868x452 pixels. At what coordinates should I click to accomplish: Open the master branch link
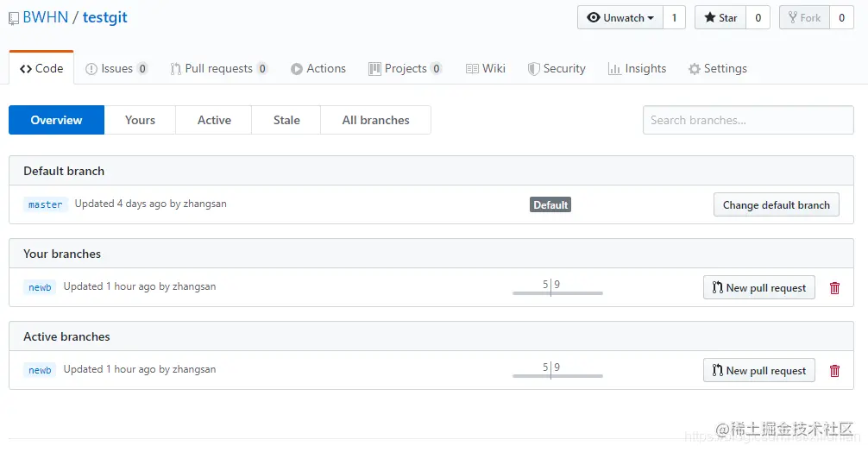point(46,204)
